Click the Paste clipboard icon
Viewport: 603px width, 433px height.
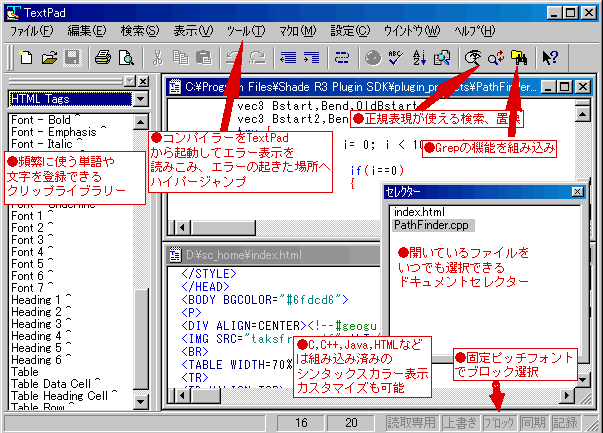click(204, 58)
